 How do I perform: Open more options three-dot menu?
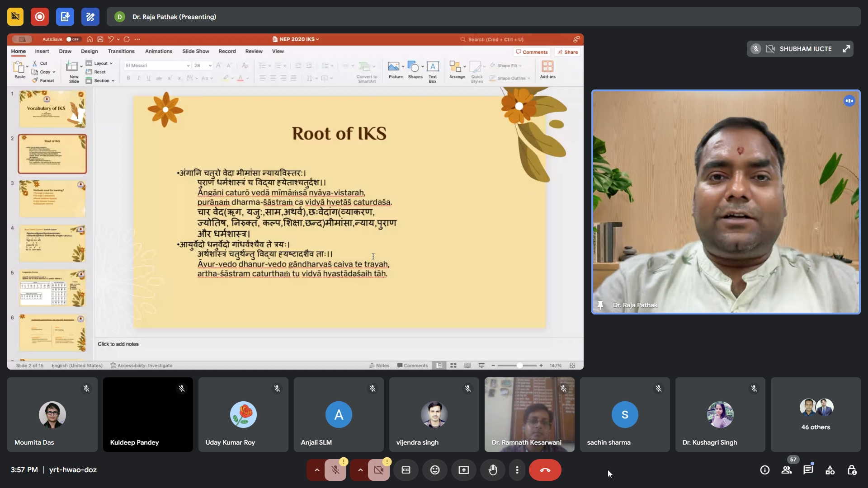[x=517, y=470]
